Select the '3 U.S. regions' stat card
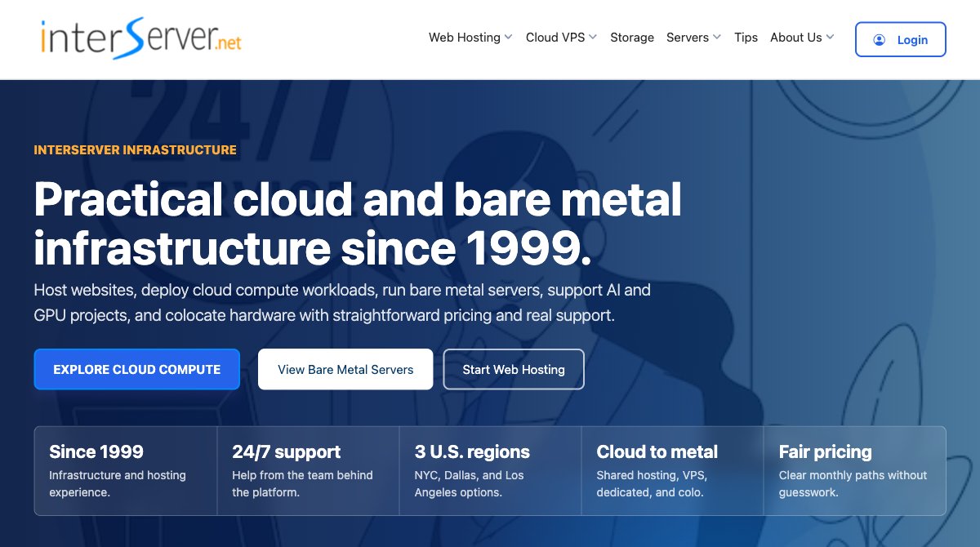This screenshot has width=980, height=547. point(490,471)
